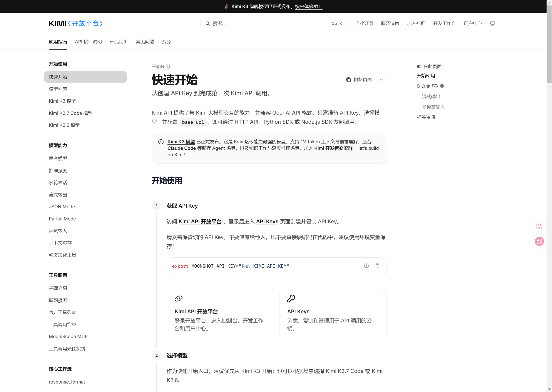Image resolution: width=552 pixels, height=392 pixels.
Task: Jump to 开始使用 in page outline
Action: click(426, 76)
